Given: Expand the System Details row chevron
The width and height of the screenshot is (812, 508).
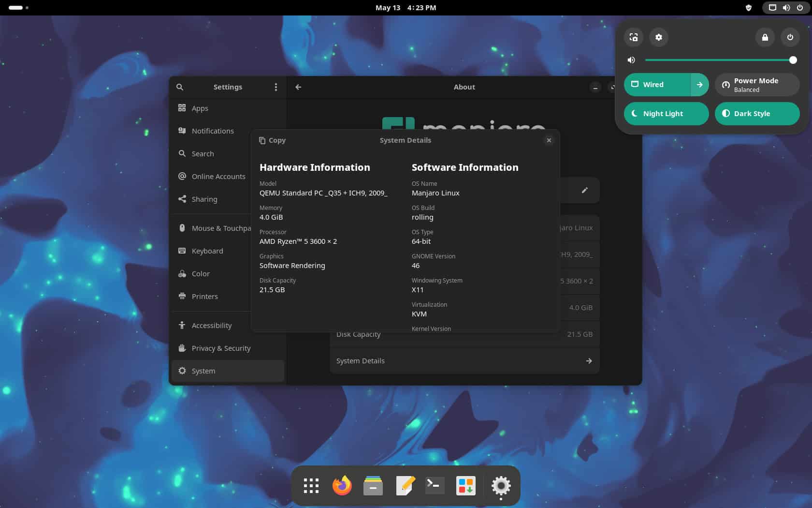Looking at the screenshot, I should tap(589, 360).
